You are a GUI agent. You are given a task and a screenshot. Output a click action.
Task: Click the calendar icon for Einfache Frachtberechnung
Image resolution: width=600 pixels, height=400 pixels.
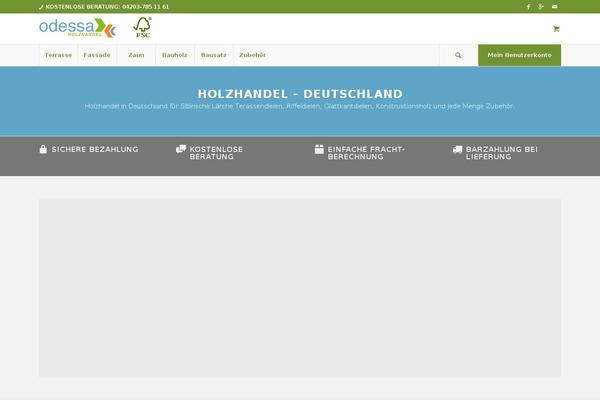click(319, 149)
